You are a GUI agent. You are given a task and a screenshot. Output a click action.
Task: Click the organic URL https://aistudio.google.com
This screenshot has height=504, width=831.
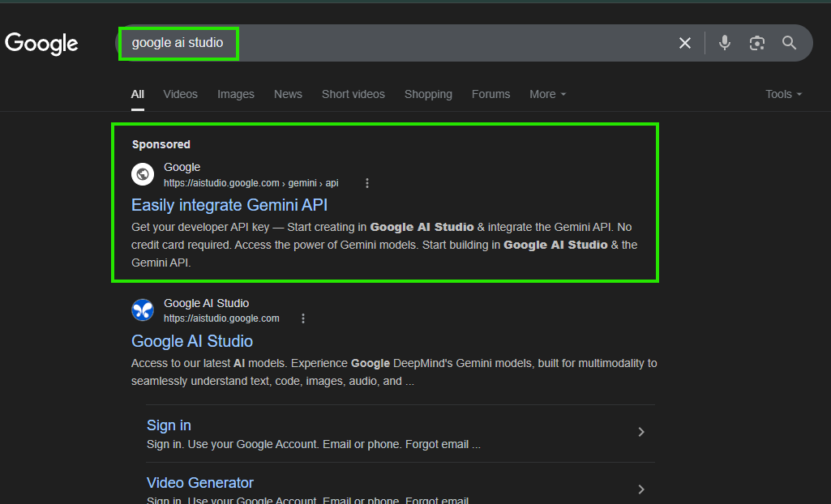tap(221, 318)
